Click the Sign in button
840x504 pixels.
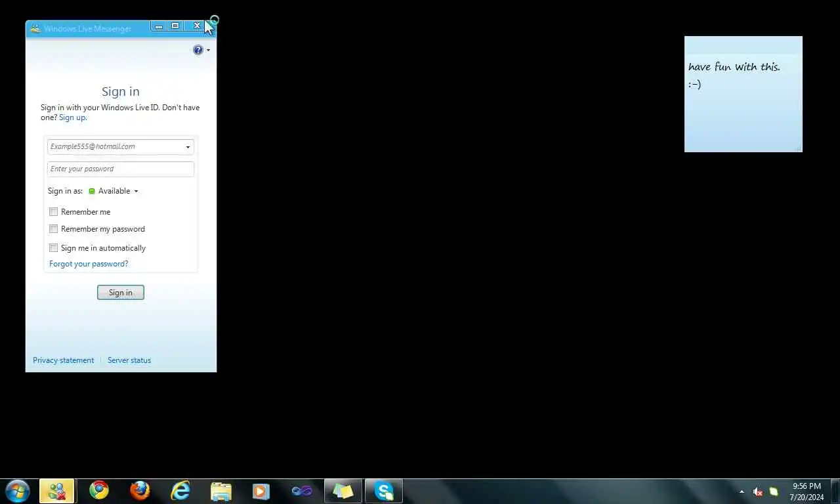point(121,293)
